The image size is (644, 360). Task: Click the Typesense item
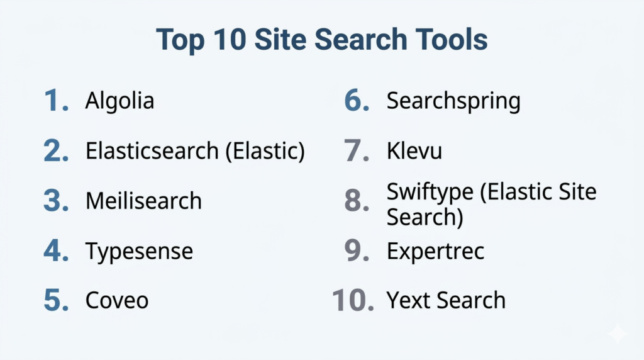[139, 251]
